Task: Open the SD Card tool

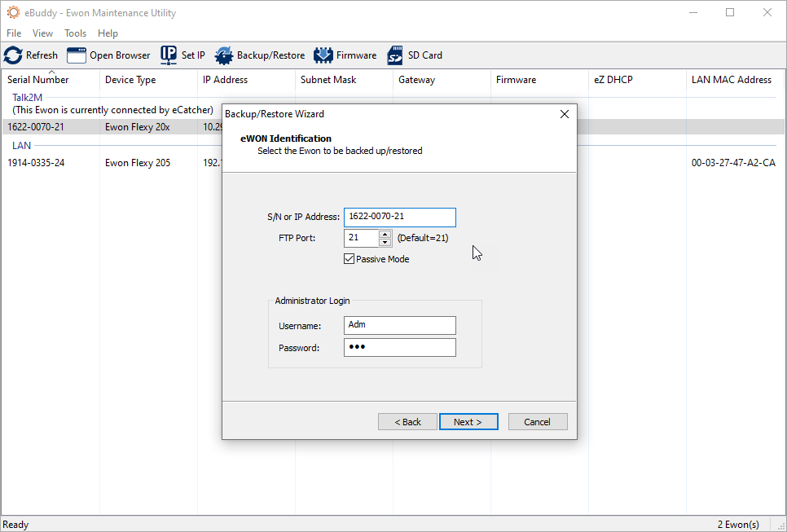Action: 395,55
